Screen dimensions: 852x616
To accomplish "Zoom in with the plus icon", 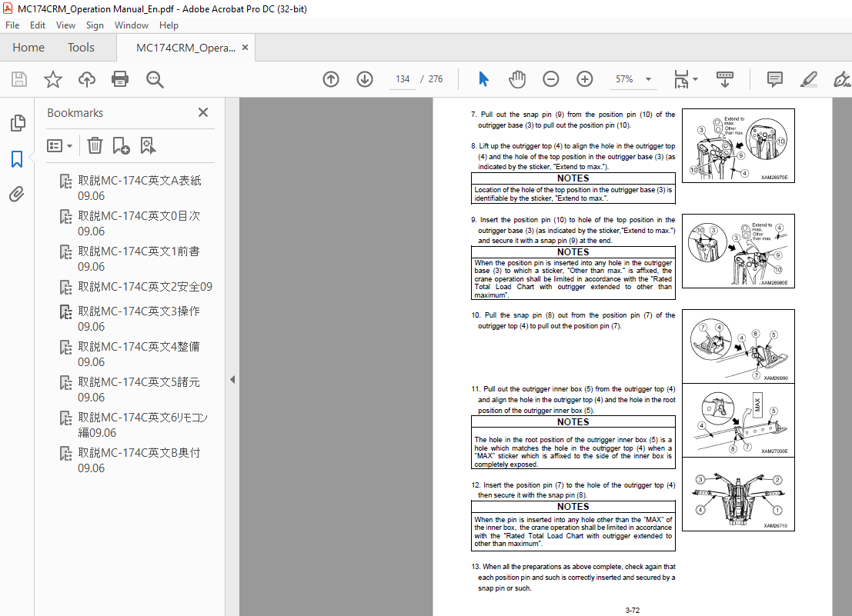I will pyautogui.click(x=585, y=79).
